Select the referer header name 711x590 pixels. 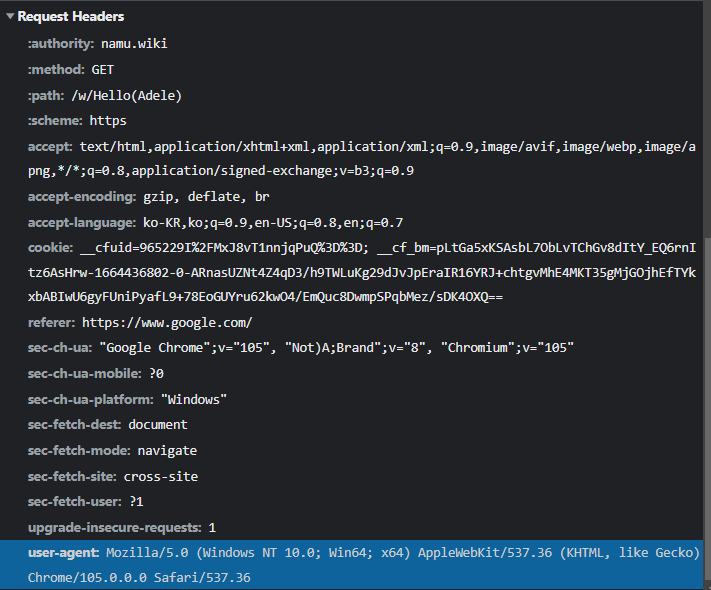pyautogui.click(x=51, y=322)
